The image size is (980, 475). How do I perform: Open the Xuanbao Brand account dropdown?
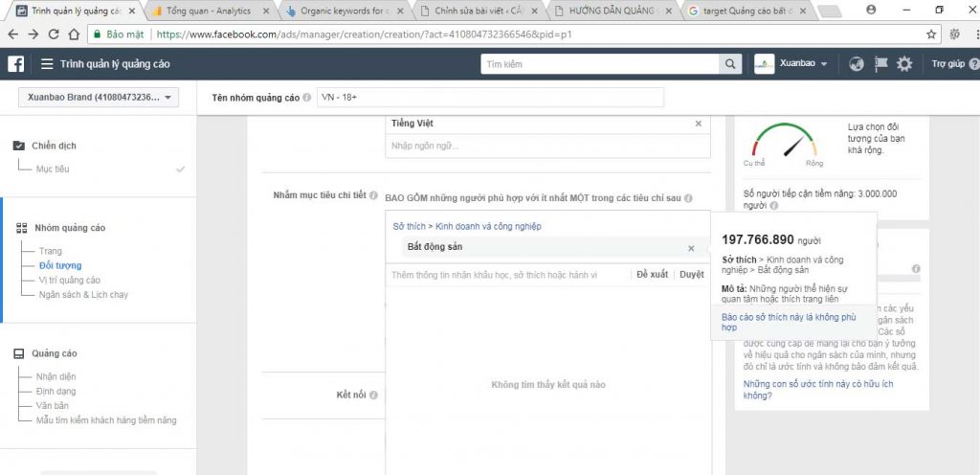click(99, 98)
